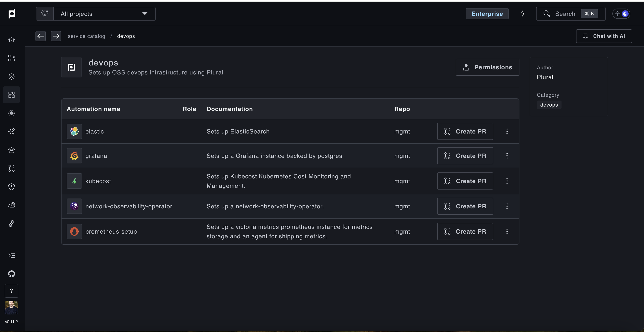Toggle the light/dark theme switch
Viewport: 644px width, 332px height.
click(621, 14)
